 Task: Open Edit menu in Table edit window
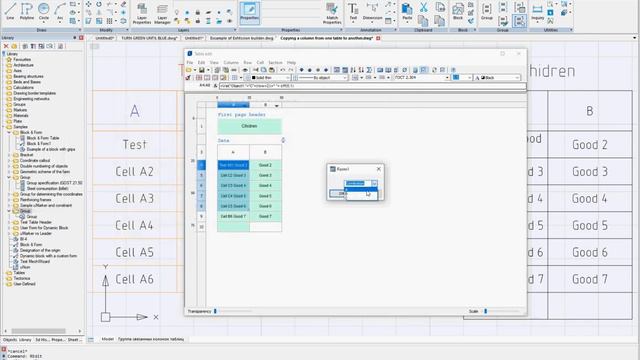[x=202, y=62]
